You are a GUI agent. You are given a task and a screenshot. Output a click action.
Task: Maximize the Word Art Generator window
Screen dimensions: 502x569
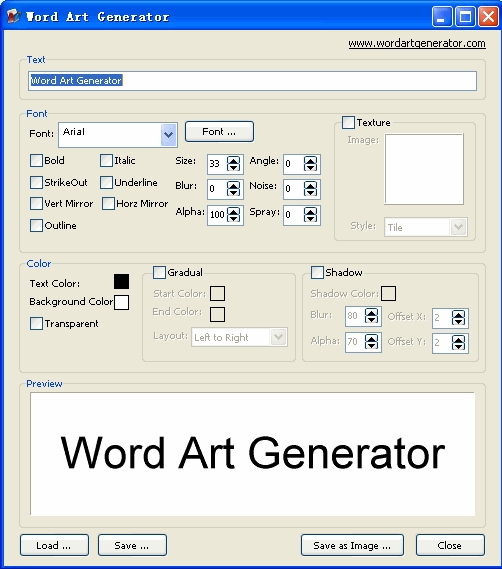pyautogui.click(x=465, y=17)
